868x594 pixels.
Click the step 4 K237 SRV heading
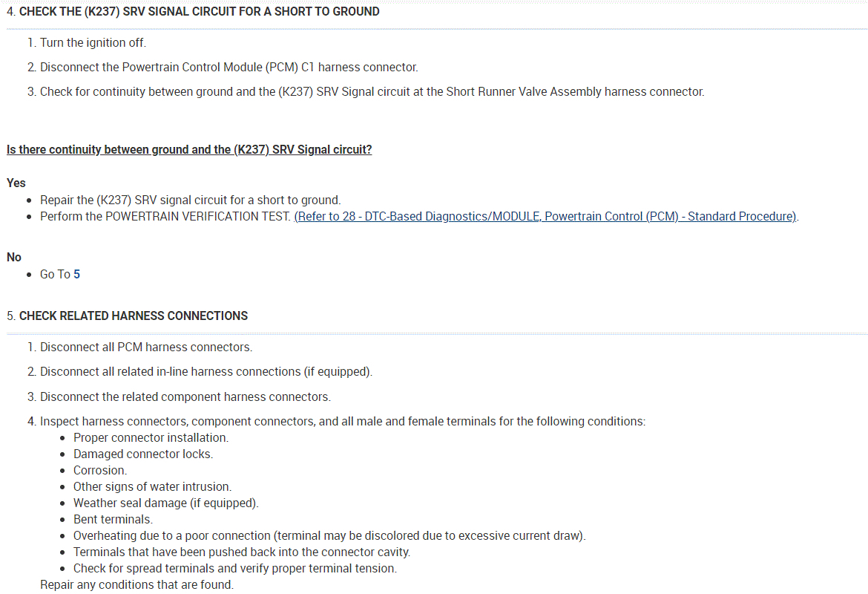[x=199, y=12]
